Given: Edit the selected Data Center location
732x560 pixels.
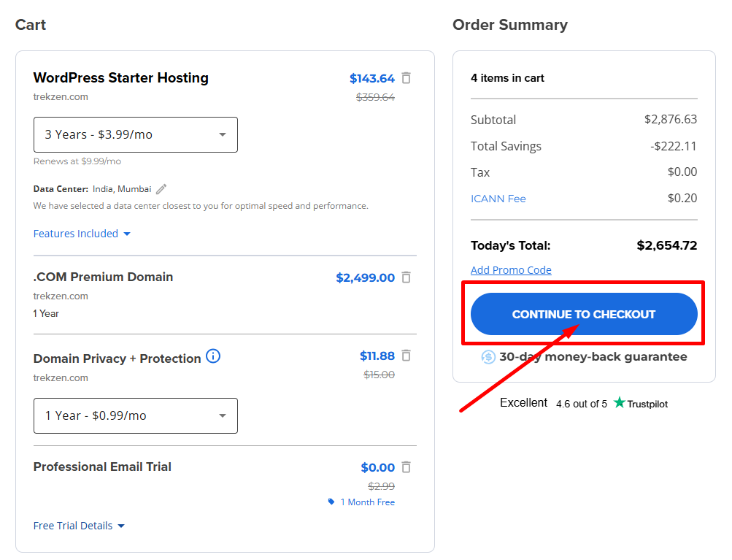Looking at the screenshot, I should (161, 188).
